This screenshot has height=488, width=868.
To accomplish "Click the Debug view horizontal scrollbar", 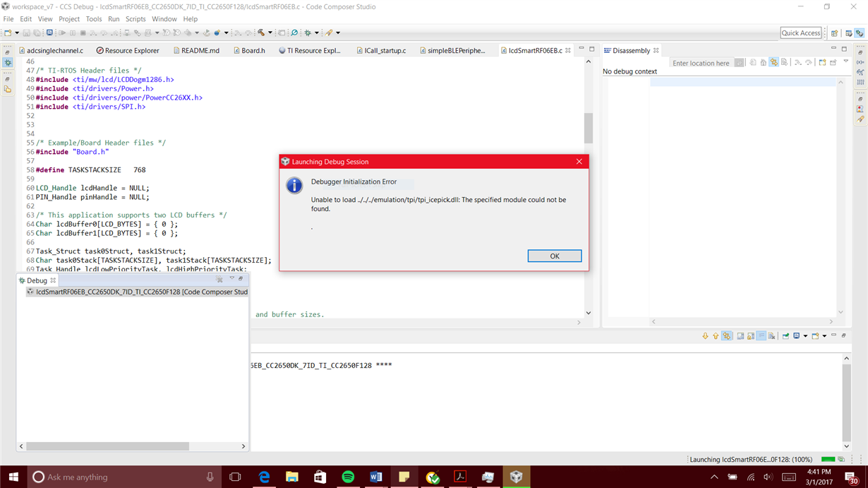I will click(x=108, y=446).
